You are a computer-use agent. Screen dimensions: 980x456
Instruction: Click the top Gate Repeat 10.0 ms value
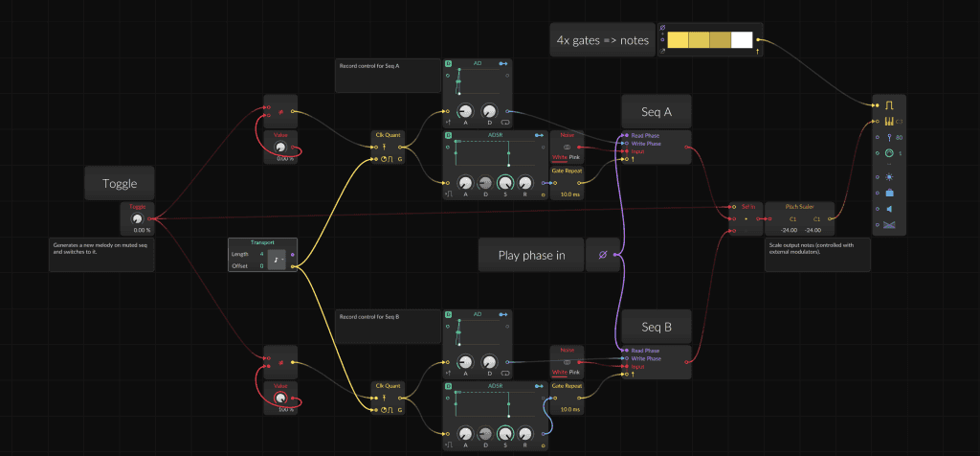(x=569, y=194)
